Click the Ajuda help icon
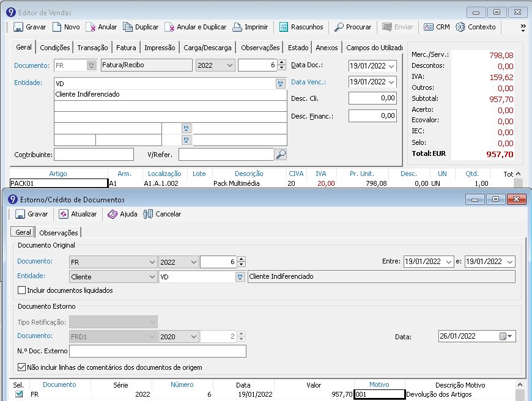The image size is (532, 401). pyautogui.click(x=113, y=214)
